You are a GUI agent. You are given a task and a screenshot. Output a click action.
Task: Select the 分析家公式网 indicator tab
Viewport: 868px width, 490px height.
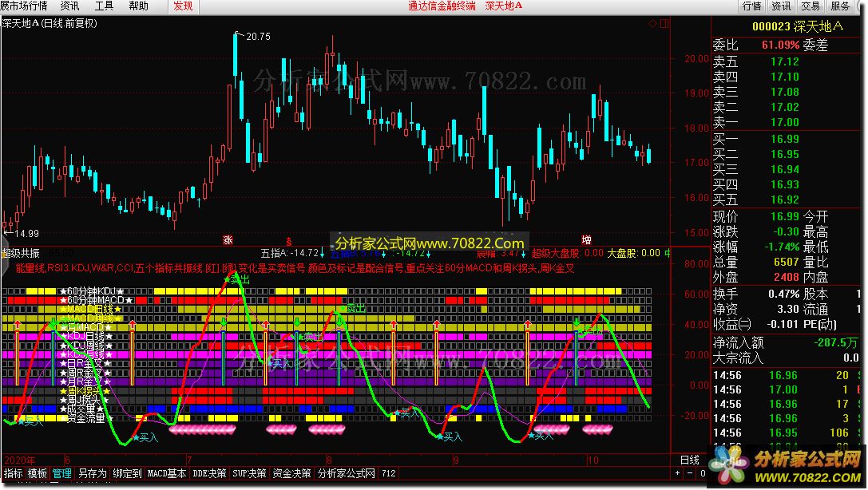346,473
